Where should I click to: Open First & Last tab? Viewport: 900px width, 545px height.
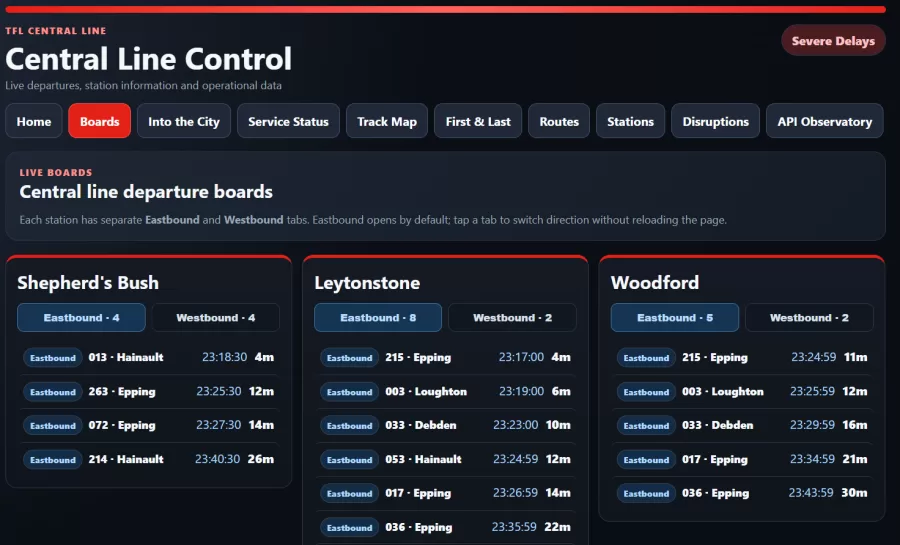click(478, 121)
